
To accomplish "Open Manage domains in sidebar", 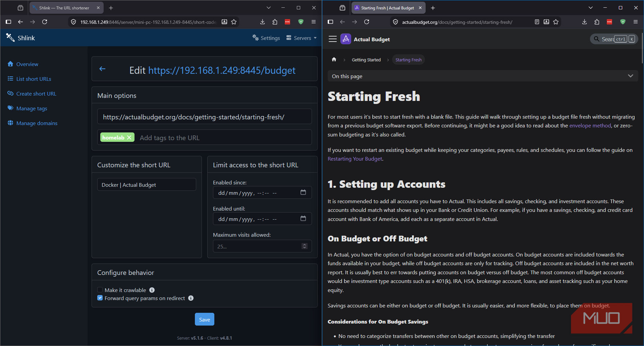I will pyautogui.click(x=33, y=123).
